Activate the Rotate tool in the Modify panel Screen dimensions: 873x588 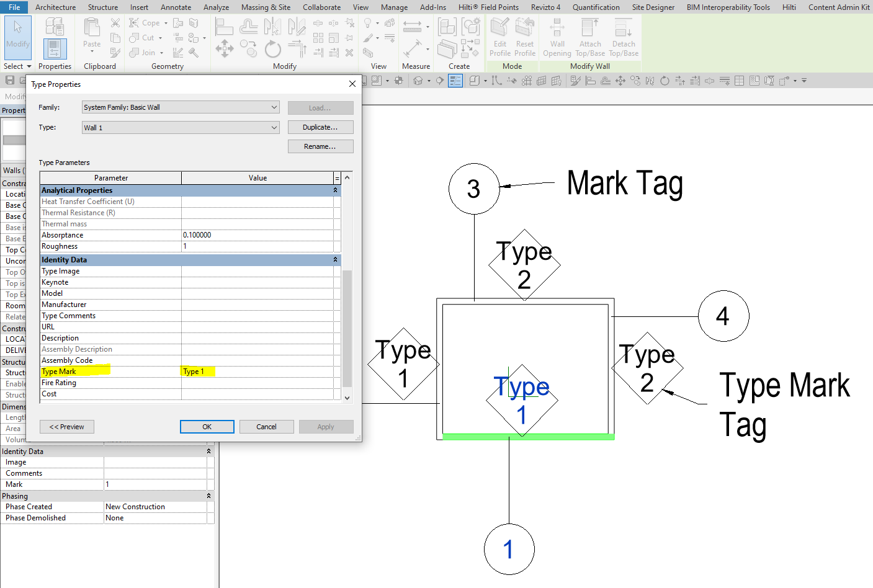pyautogui.click(x=272, y=50)
